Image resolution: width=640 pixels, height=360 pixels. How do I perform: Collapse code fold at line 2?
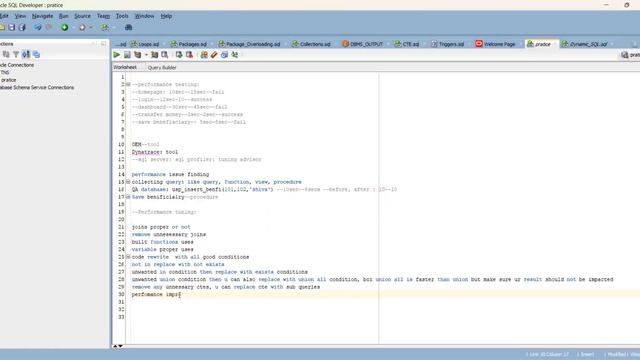pyautogui.click(x=128, y=84)
